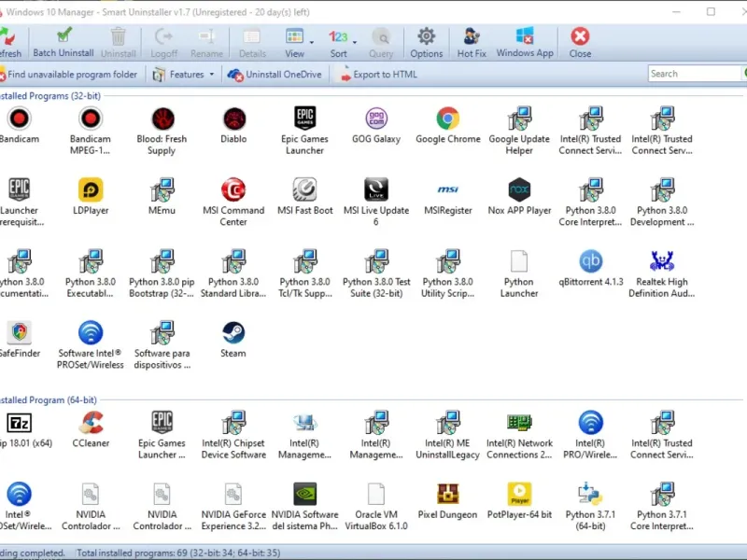Open the Options gear in toolbar
747x560 pixels.
(x=427, y=42)
